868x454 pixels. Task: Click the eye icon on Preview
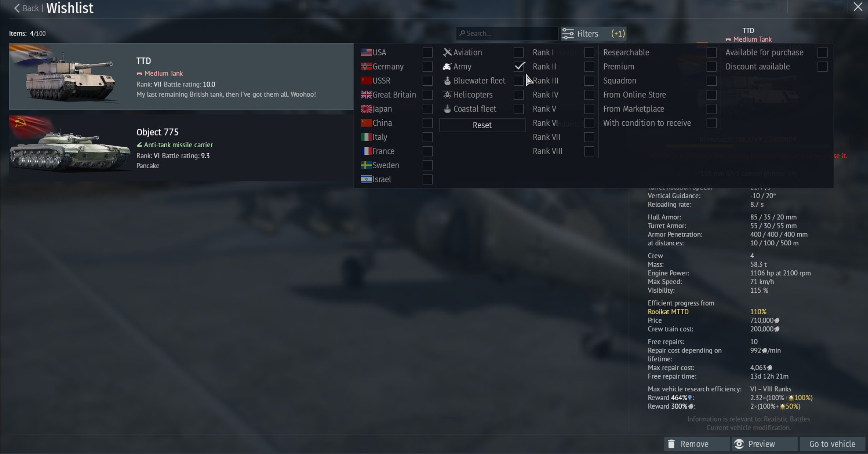tap(739, 444)
